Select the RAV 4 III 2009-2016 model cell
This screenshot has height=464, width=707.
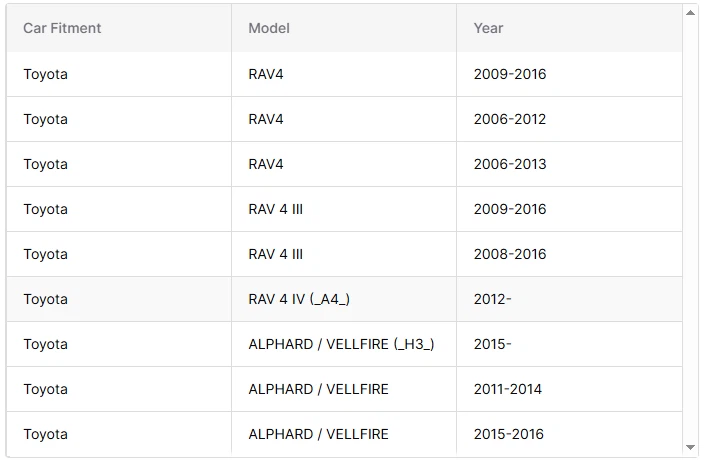(x=276, y=209)
